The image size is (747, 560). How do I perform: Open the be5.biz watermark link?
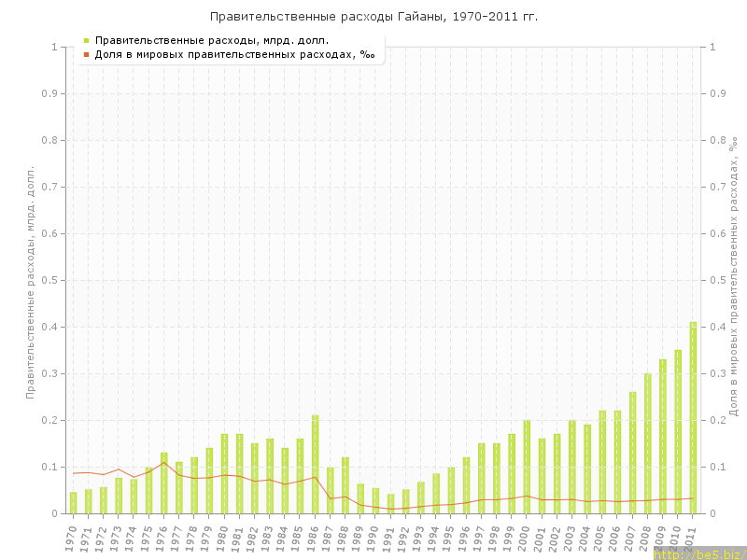[698, 553]
